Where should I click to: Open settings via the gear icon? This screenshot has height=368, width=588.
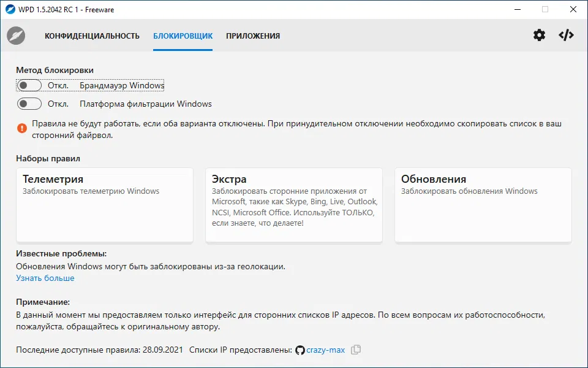pos(539,36)
